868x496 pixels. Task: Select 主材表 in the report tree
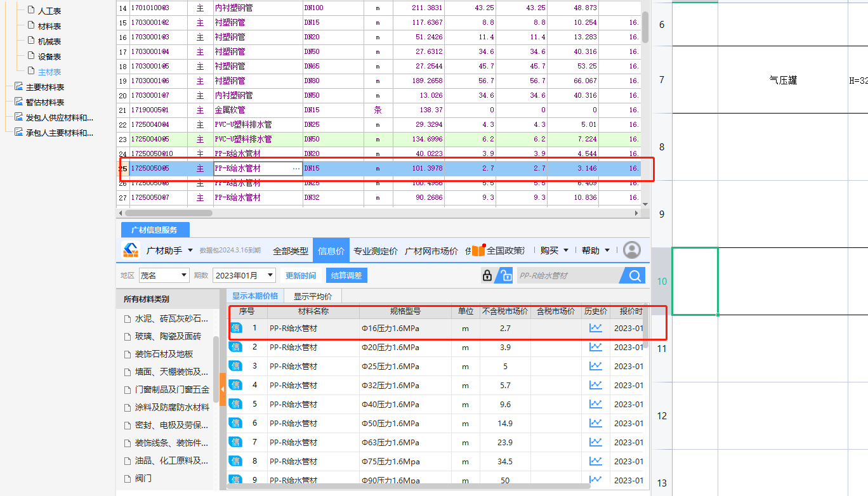coord(49,72)
